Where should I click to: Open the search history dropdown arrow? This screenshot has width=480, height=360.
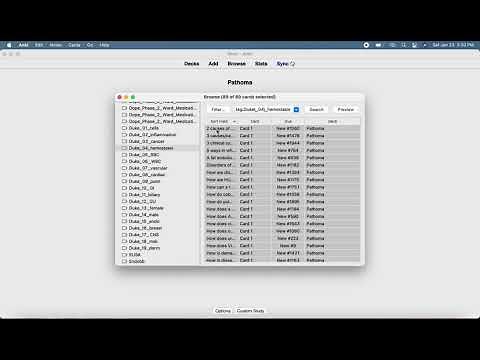point(296,109)
